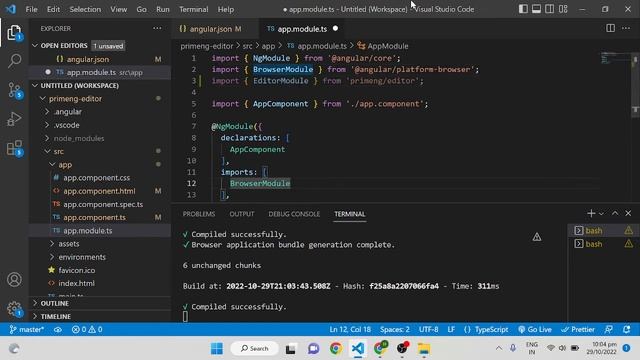Open the Manage gear icon
Viewport: 640px width, 360px height.
coord(14,309)
